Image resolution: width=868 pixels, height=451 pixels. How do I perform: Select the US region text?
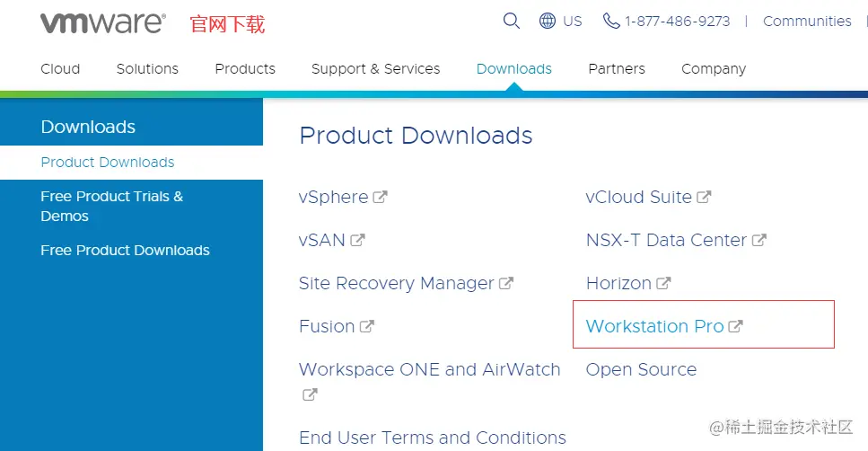tap(573, 22)
